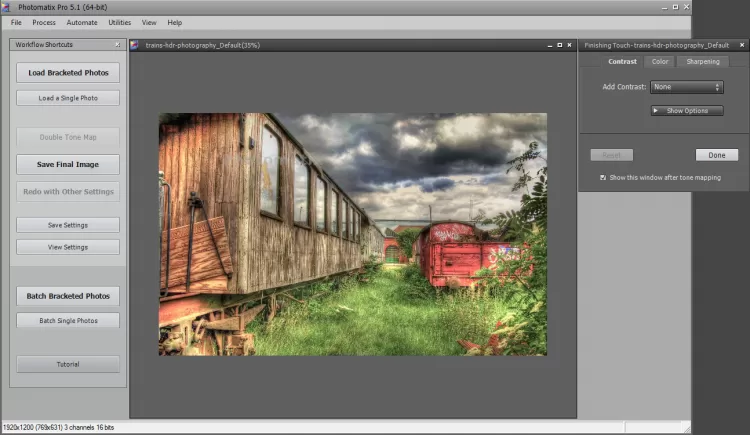Click the Photomatix Pro app icon in title bar

point(6,7)
